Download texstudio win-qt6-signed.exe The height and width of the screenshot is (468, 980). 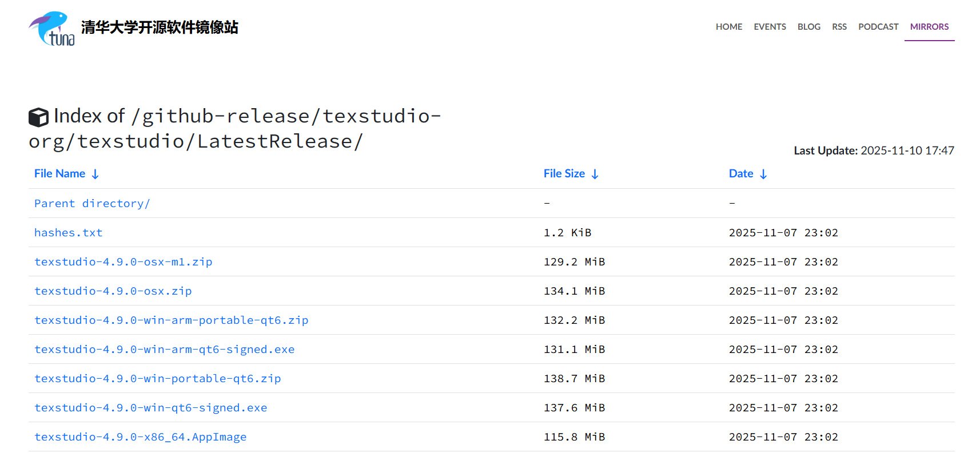pyautogui.click(x=150, y=408)
